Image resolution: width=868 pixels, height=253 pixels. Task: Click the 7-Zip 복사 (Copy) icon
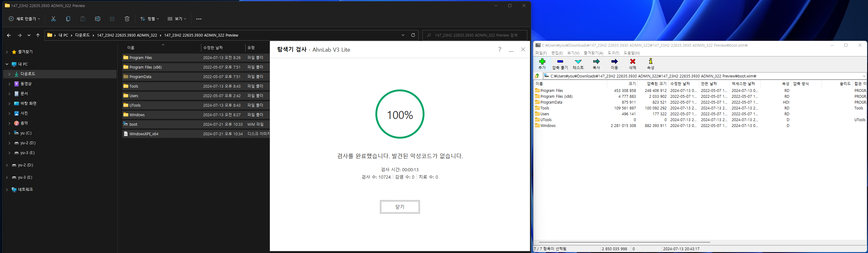click(596, 61)
